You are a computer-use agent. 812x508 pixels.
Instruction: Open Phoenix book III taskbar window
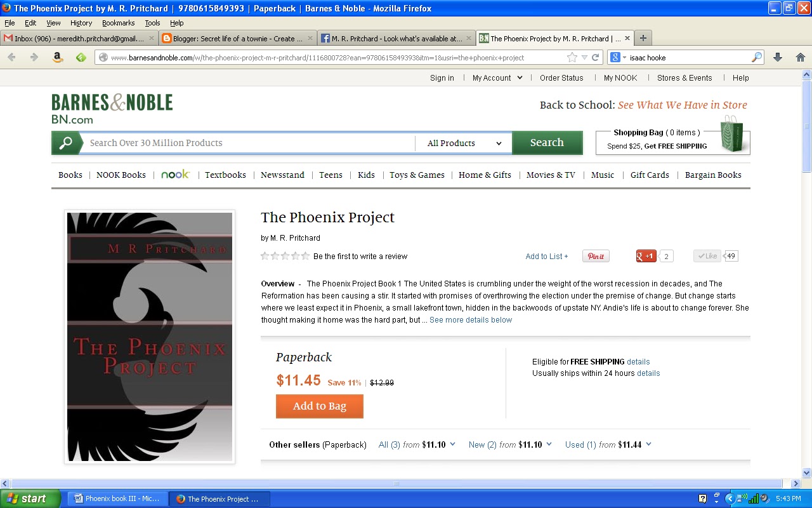tap(117, 498)
